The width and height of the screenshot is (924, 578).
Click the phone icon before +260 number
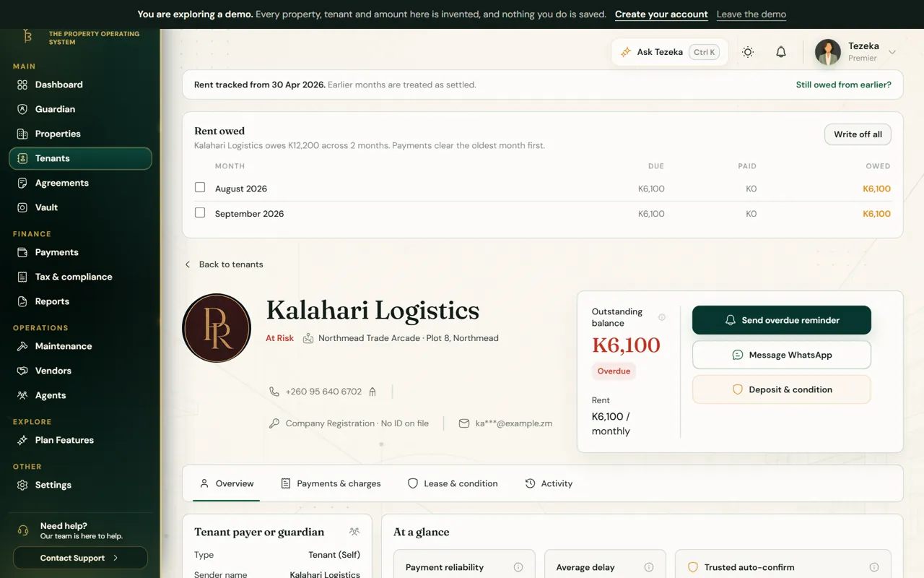coord(274,392)
